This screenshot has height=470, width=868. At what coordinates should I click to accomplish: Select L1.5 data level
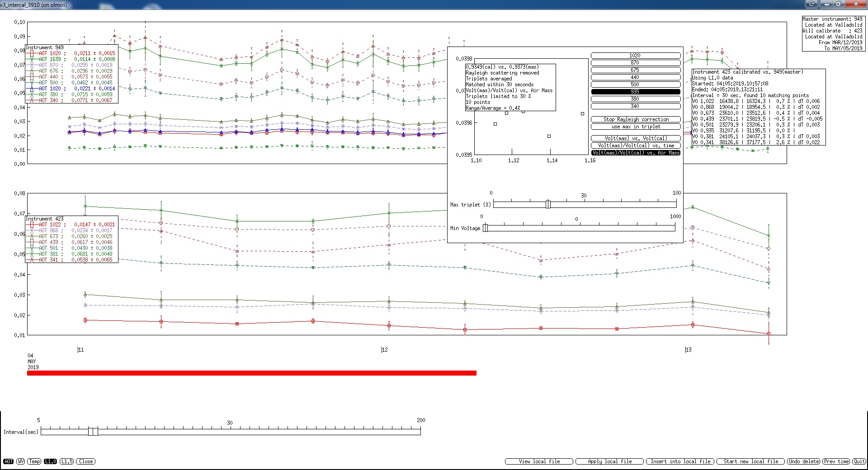tap(67, 461)
